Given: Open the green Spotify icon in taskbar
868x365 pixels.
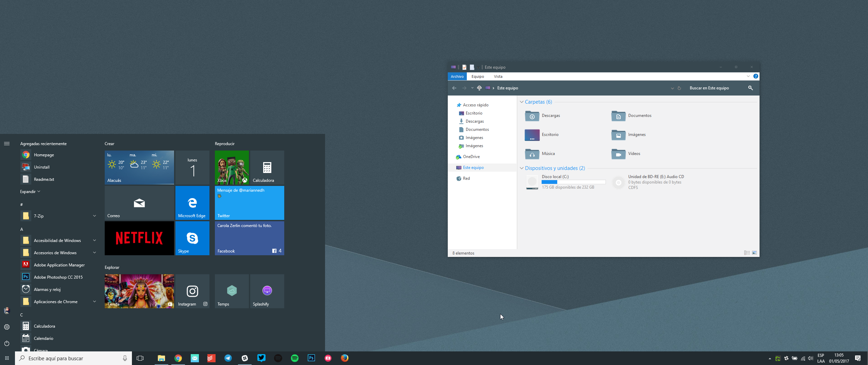Looking at the screenshot, I should pyautogui.click(x=295, y=358).
